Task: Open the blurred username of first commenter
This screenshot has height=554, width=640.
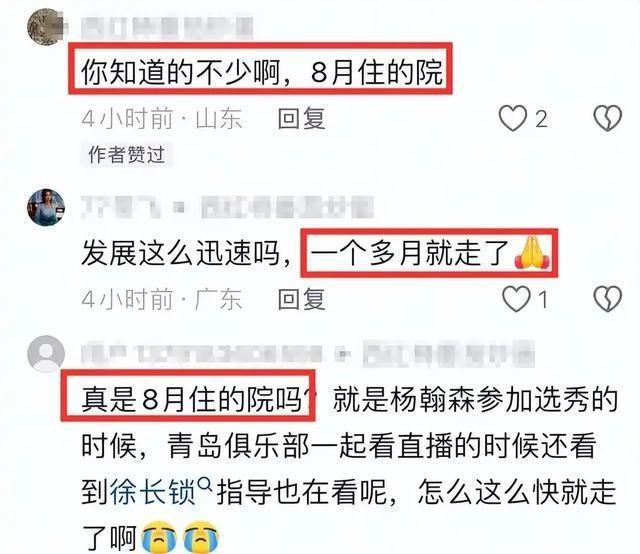Action: pos(167,29)
